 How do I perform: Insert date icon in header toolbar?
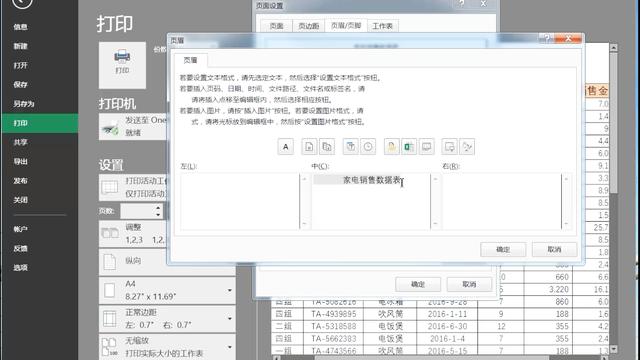point(350,147)
